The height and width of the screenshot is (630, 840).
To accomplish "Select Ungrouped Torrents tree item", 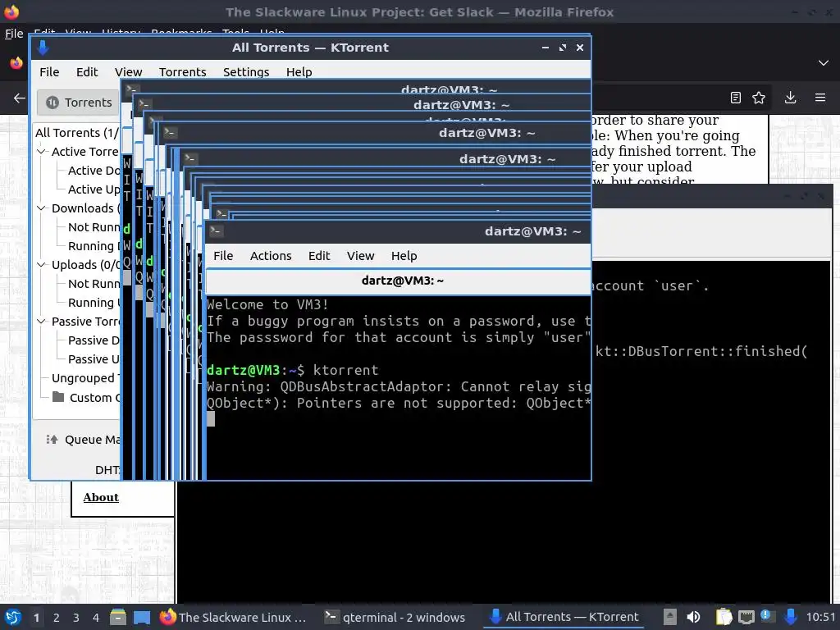I will point(85,378).
